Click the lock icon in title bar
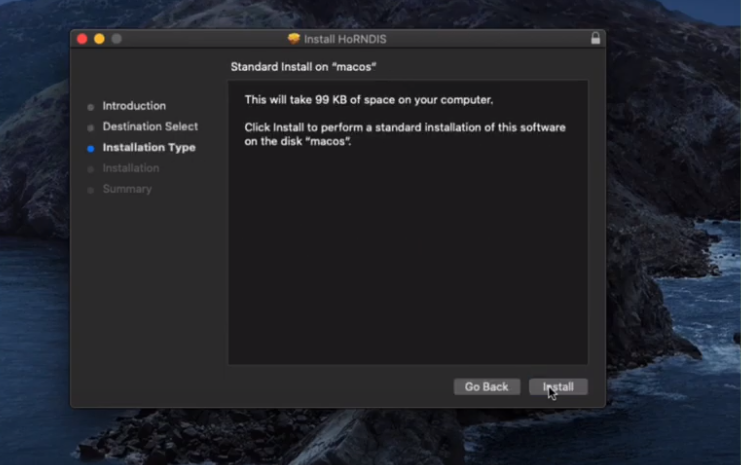Image resolution: width=741 pixels, height=465 pixels. point(596,39)
